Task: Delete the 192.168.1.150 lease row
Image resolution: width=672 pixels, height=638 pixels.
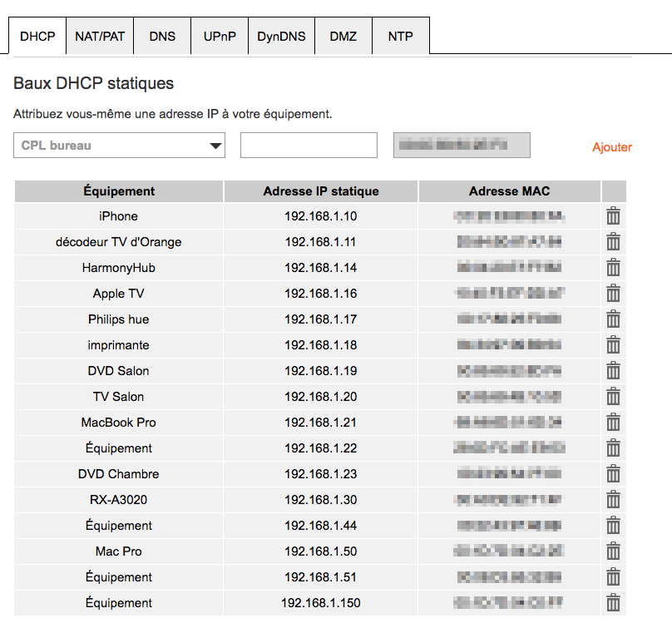Action: click(x=613, y=603)
